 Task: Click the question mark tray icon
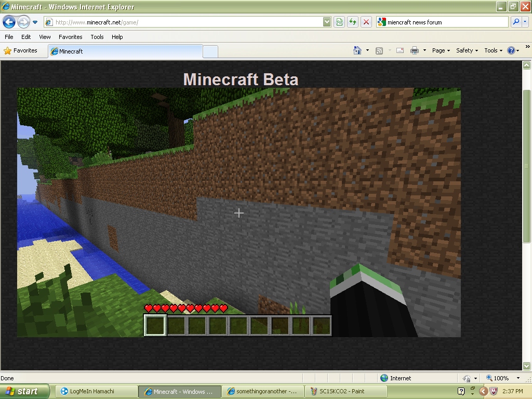[461, 392]
